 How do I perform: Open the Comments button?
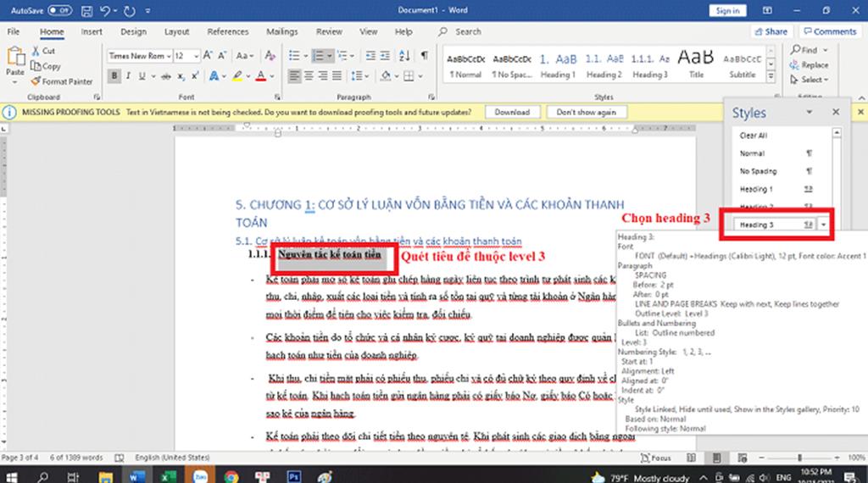(830, 31)
